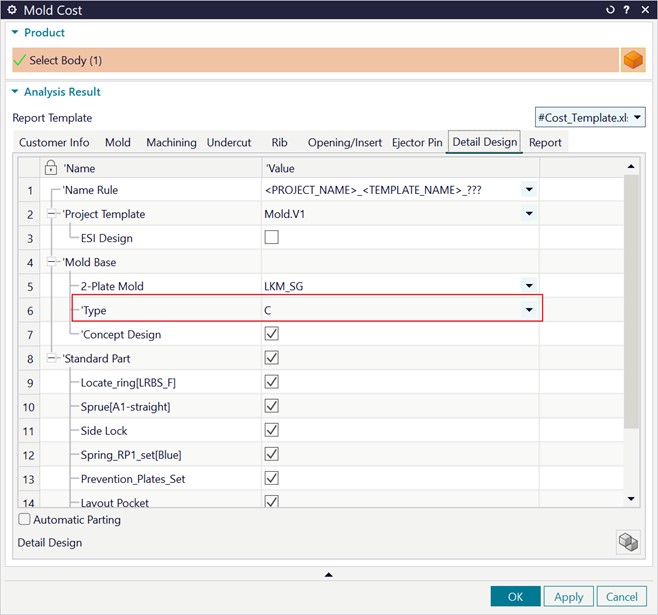
Task: Switch to the Ejector Pin tab
Action: 417,143
